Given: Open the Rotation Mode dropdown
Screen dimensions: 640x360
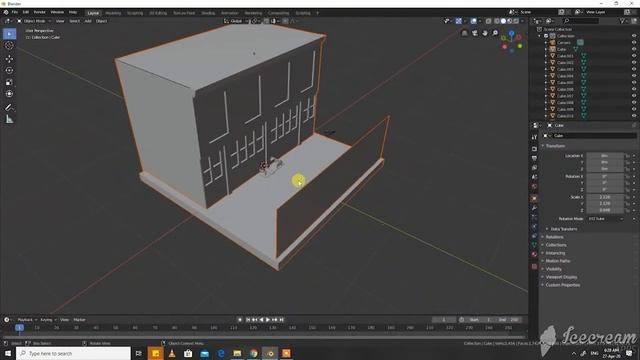Looking at the screenshot, I should [x=606, y=219].
